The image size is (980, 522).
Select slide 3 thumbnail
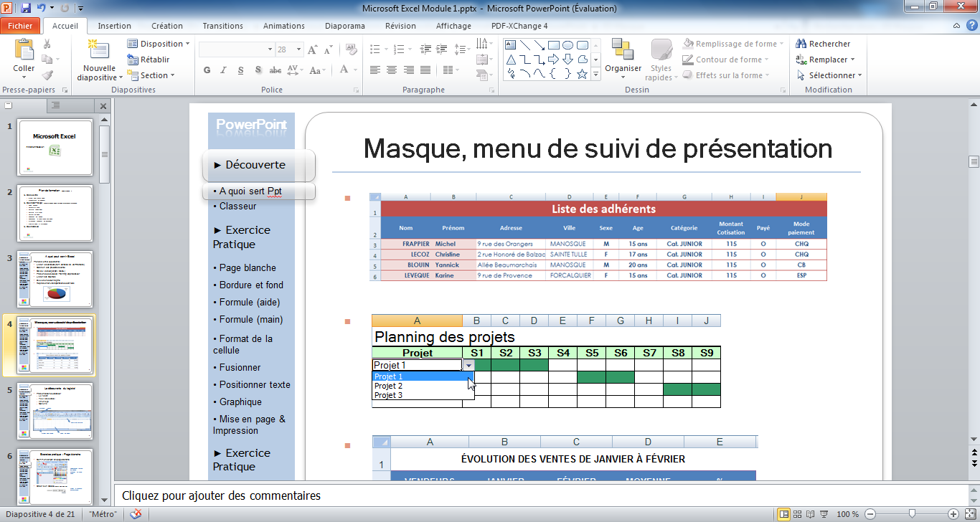pos(55,279)
